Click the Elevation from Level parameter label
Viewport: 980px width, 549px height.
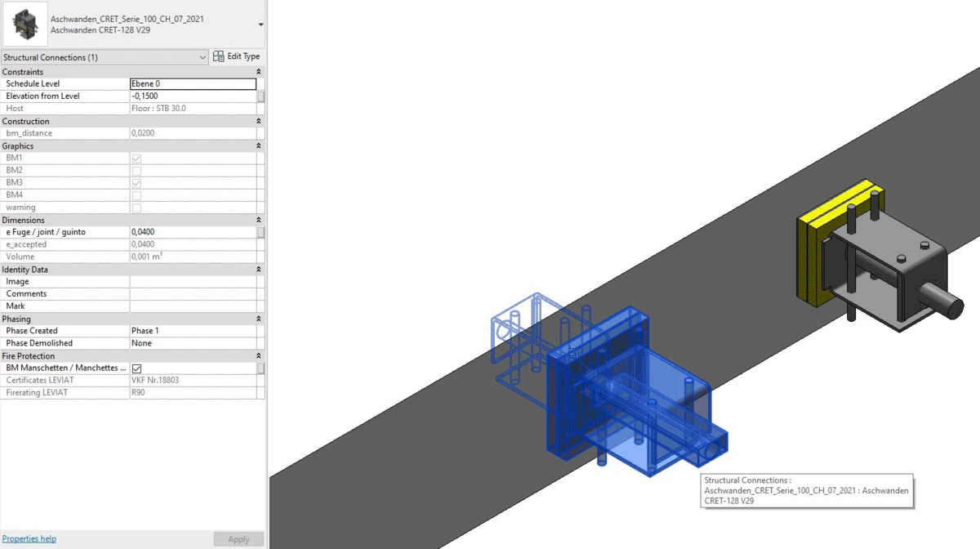(x=42, y=96)
